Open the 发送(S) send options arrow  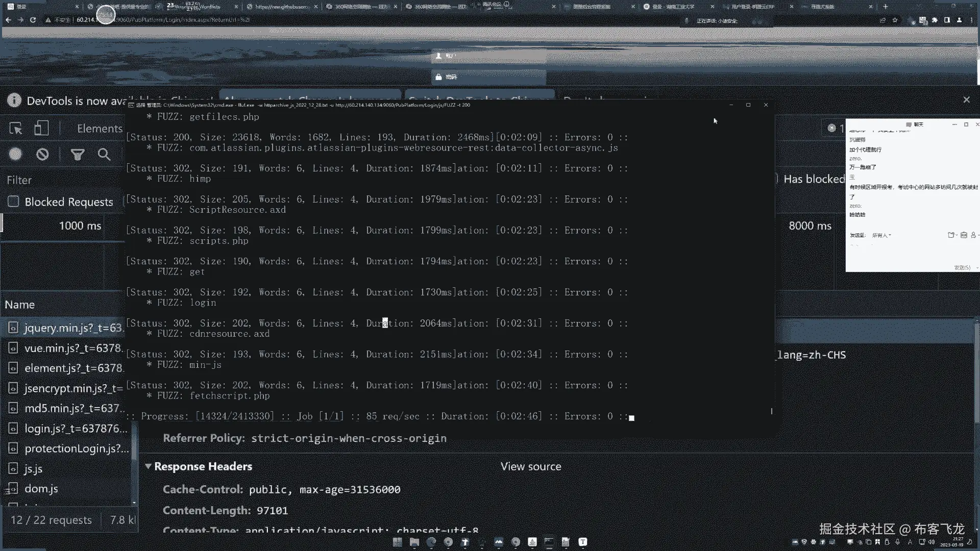[977, 268]
